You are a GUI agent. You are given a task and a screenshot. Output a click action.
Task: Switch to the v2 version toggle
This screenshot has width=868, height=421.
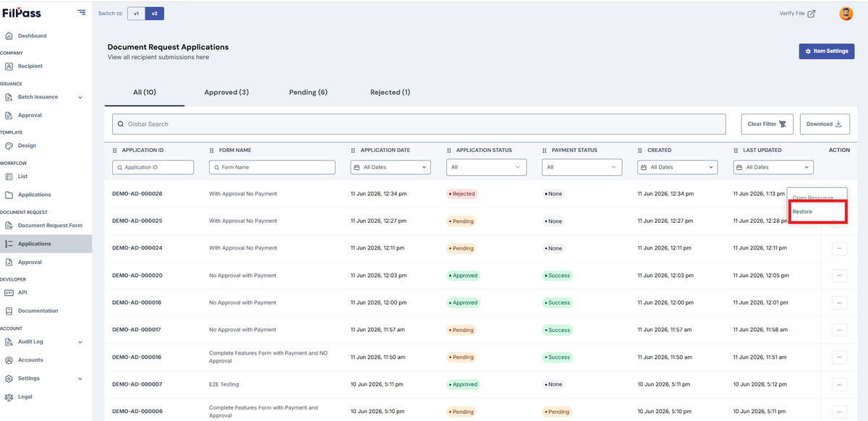(154, 14)
